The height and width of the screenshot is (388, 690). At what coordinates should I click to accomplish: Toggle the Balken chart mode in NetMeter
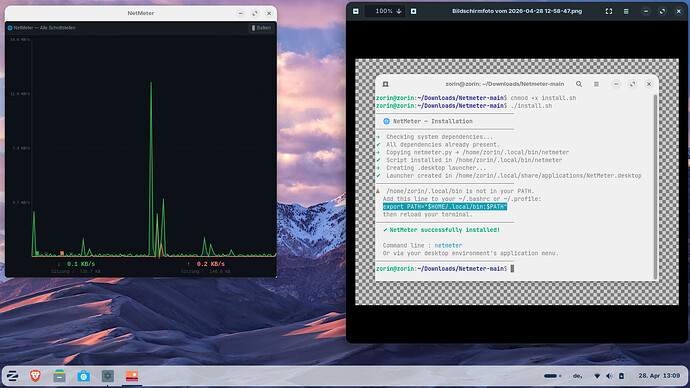pos(261,28)
